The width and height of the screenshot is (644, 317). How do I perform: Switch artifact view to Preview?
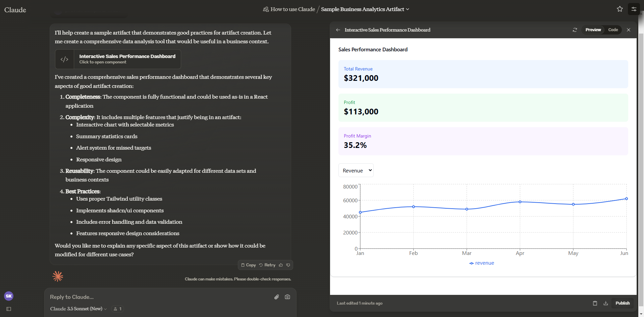593,30
